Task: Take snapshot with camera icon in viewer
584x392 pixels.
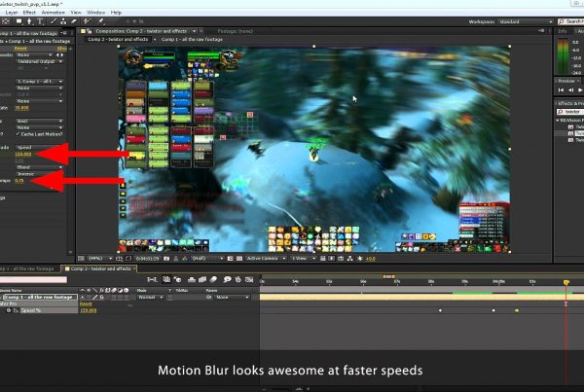Action: coord(166,259)
